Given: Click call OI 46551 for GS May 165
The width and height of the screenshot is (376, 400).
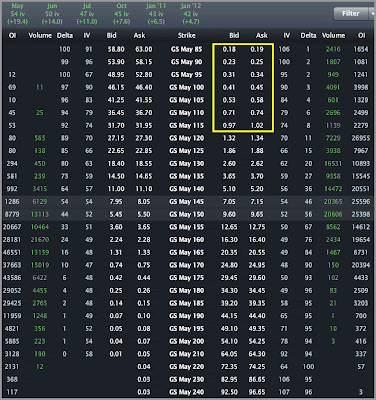Looking at the screenshot, I should (x=12, y=252).
